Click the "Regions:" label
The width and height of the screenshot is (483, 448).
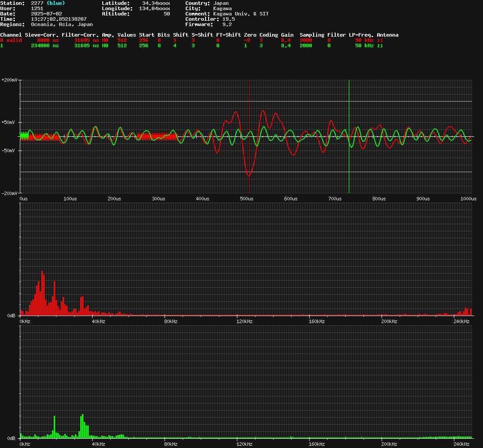(12, 24)
